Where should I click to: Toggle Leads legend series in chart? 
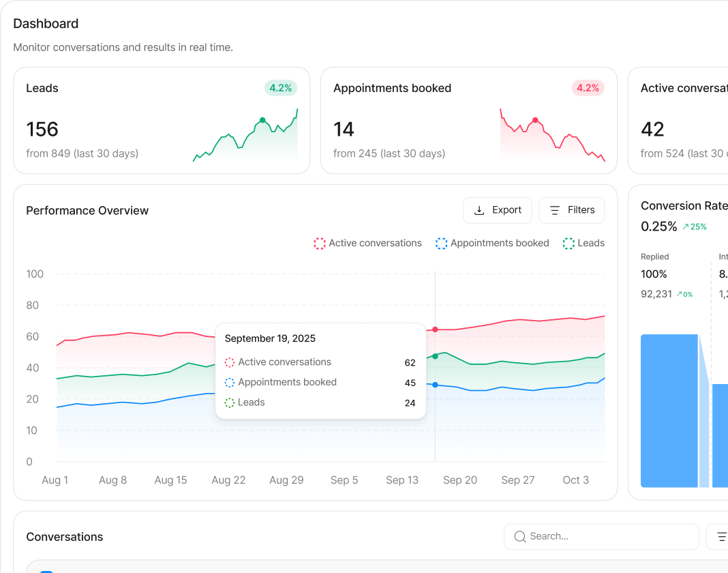583,243
